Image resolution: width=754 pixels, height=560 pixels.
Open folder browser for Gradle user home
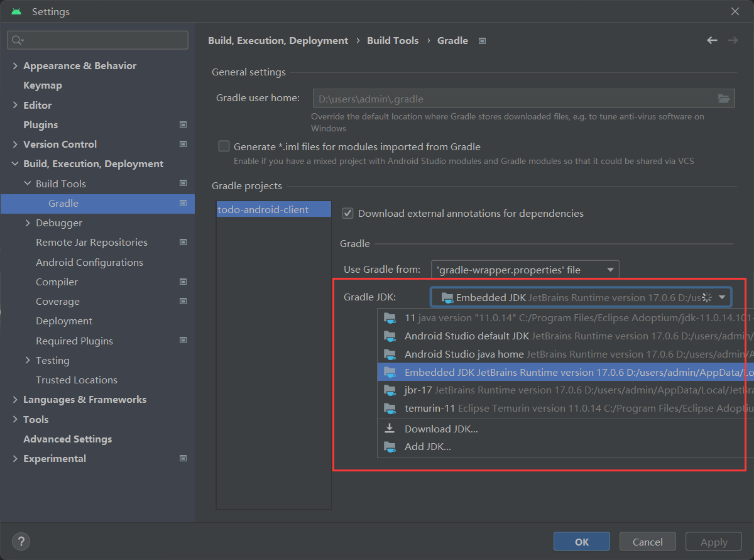coord(723,98)
